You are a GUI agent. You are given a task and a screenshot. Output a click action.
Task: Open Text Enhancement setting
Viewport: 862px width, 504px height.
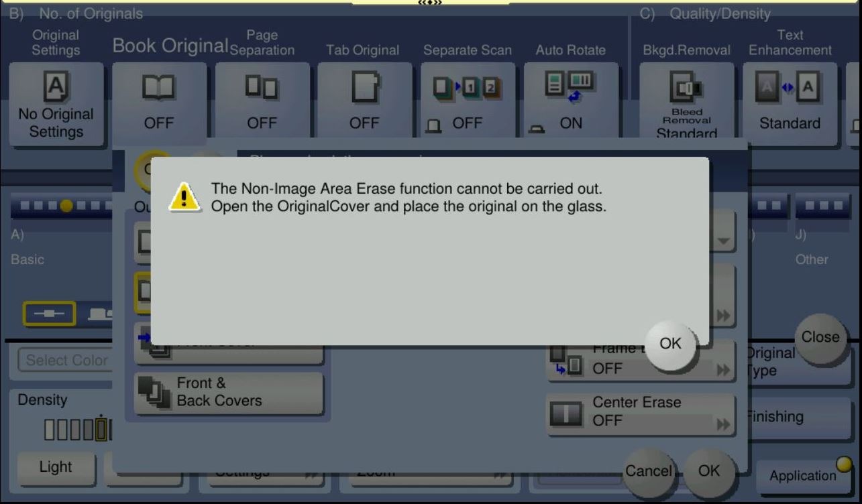[790, 104]
